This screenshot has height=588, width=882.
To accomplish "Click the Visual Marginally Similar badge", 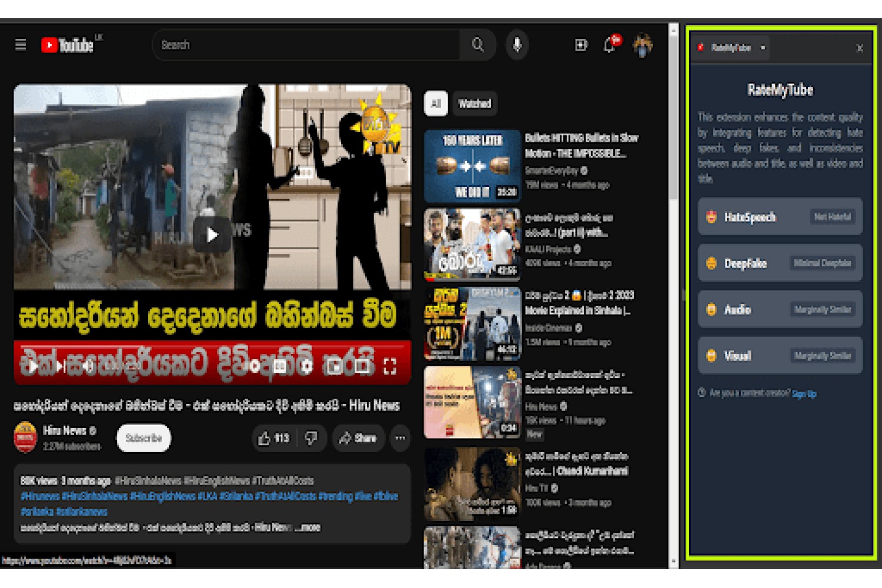I will (822, 356).
